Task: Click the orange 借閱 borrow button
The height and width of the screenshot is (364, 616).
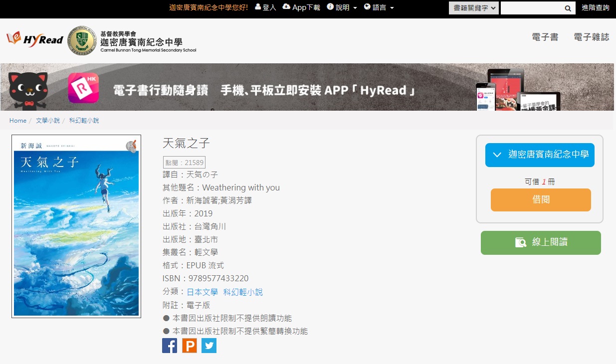Action: [541, 200]
